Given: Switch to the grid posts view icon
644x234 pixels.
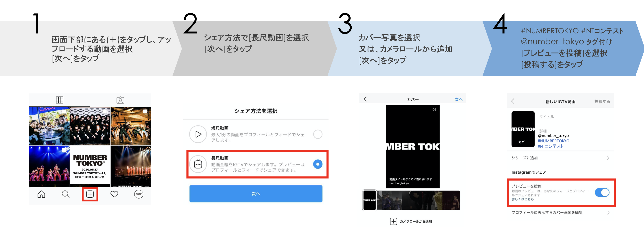Looking at the screenshot, I should 60,100.
